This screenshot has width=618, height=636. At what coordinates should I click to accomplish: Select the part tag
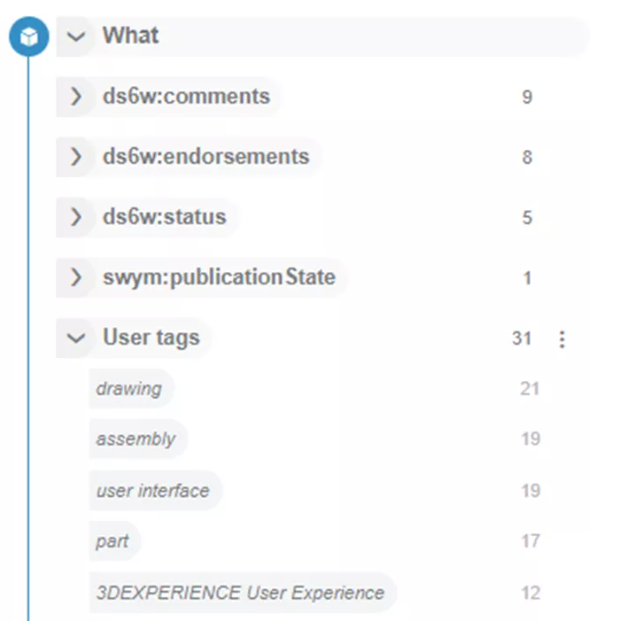[113, 541]
